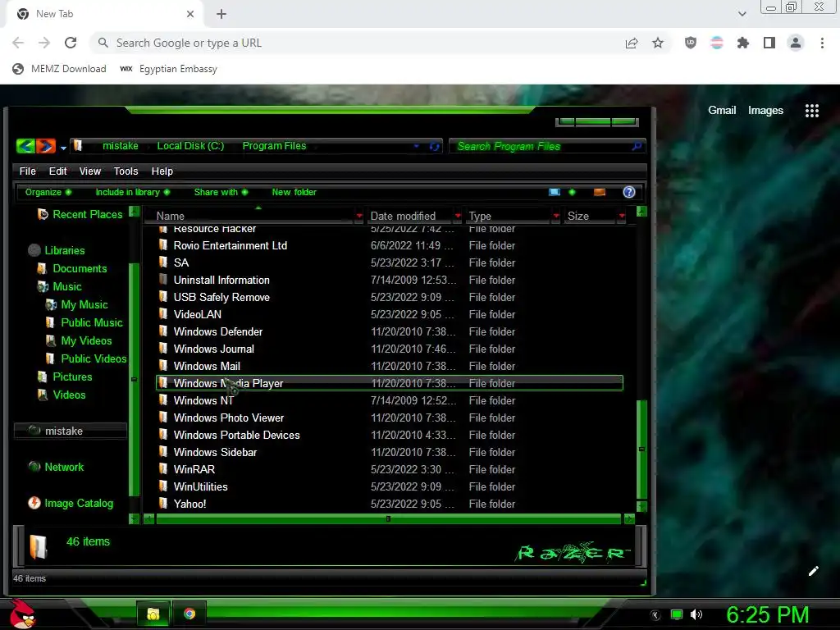Viewport: 840px width, 630px height.
Task: Click the file list horizontal scrollbar
Action: point(388,518)
